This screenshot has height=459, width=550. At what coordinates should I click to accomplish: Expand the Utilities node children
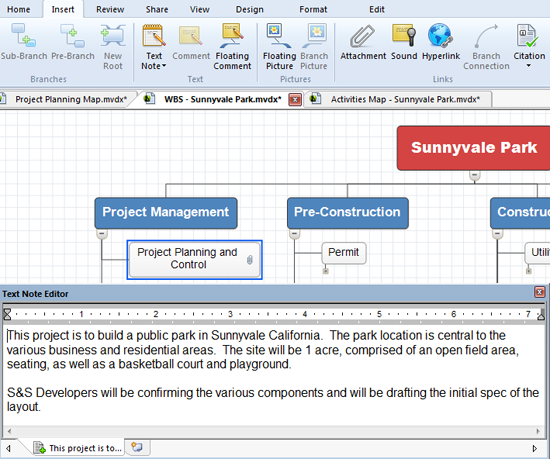click(529, 271)
